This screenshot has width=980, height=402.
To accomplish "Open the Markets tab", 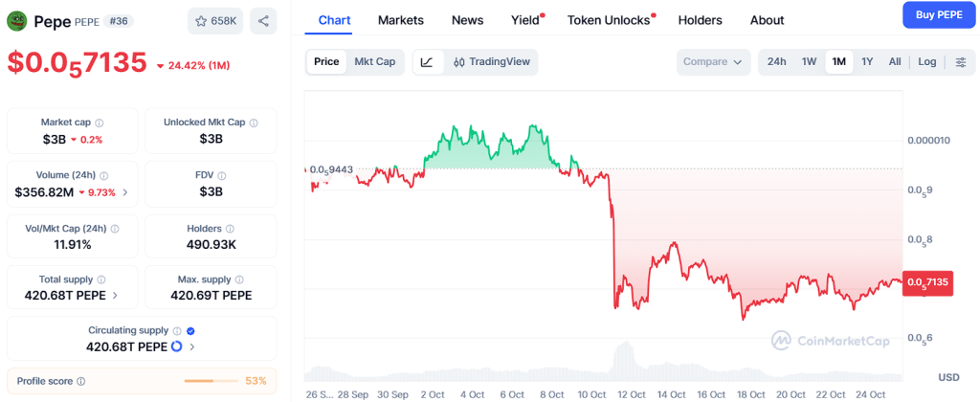I will coord(401,20).
